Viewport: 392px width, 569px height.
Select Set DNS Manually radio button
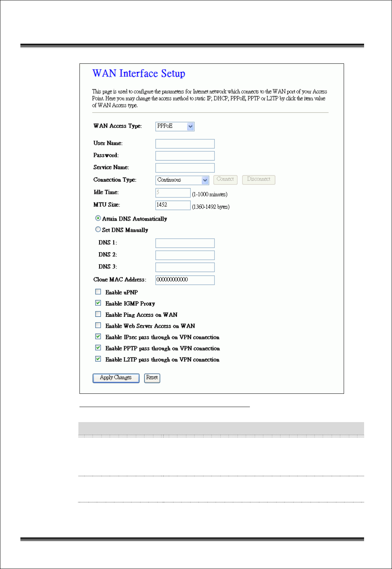(98, 229)
